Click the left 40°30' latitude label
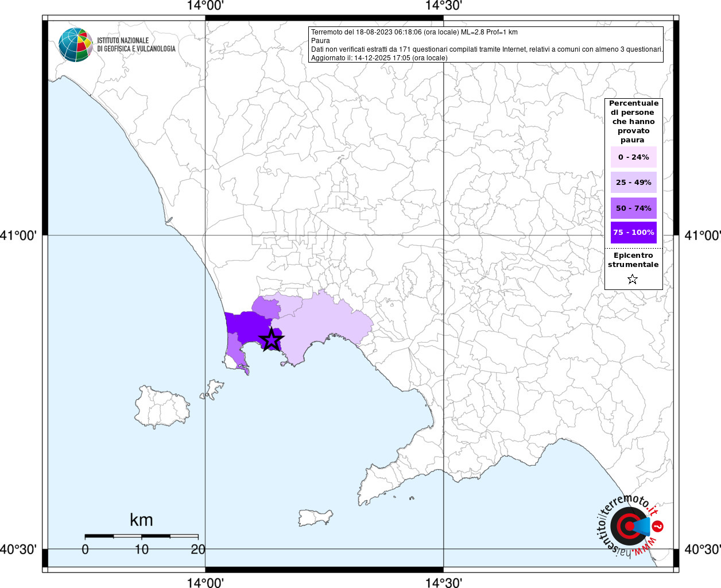721x588 pixels. 18,550
